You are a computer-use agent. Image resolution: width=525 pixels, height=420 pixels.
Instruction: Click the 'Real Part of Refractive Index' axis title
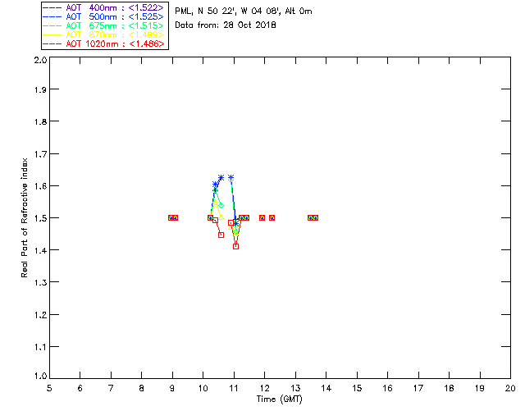(24, 217)
